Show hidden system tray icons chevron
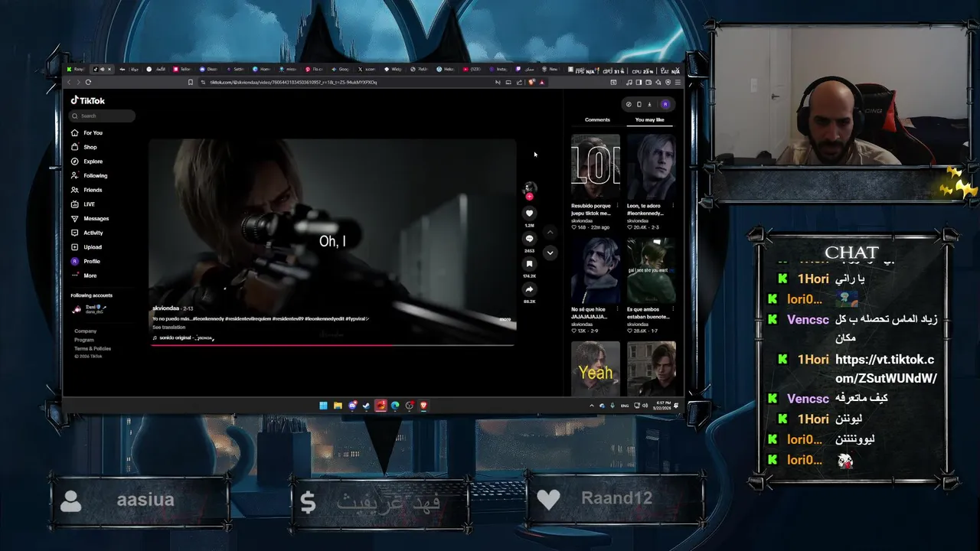This screenshot has width=980, height=551. tap(591, 406)
